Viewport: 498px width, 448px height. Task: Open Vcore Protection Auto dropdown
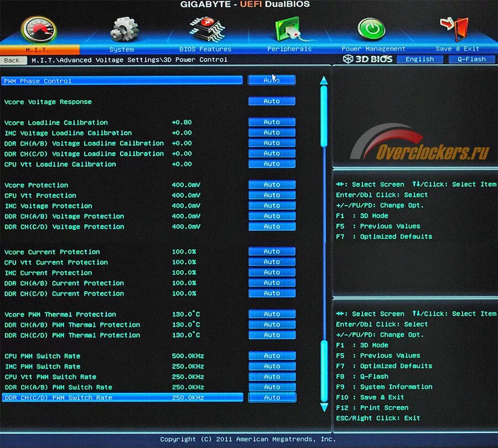[x=272, y=185]
